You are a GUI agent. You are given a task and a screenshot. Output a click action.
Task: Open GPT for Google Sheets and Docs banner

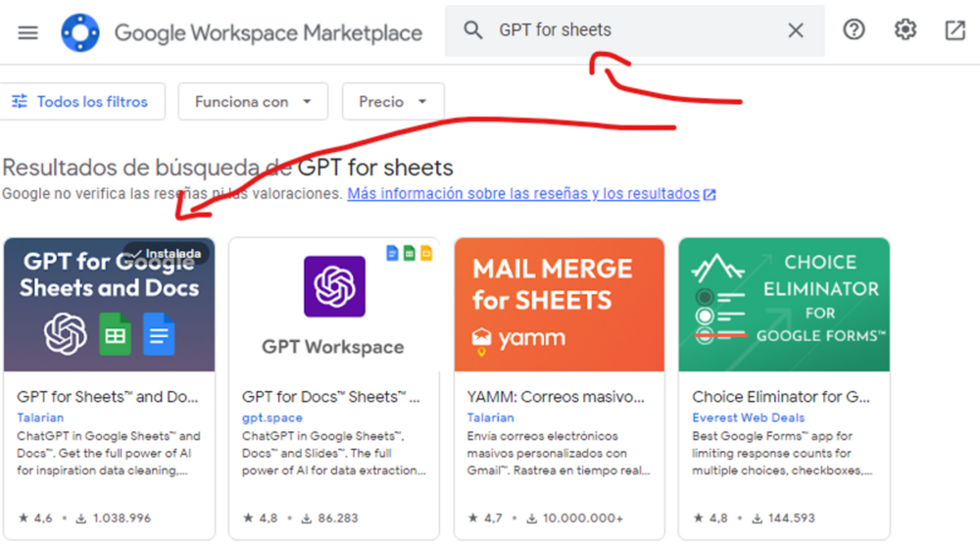[x=110, y=305]
